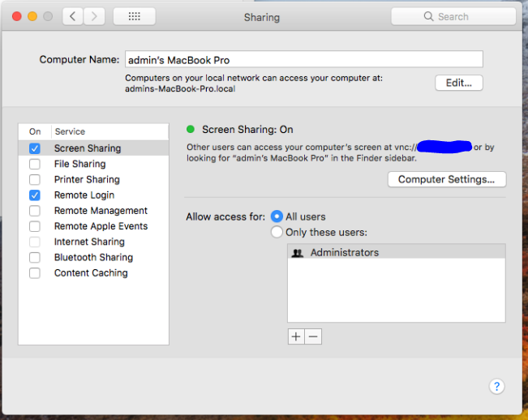Viewport: 528px width, 420px height.
Task: Enable the Remote Management checkbox
Action: [x=35, y=211]
